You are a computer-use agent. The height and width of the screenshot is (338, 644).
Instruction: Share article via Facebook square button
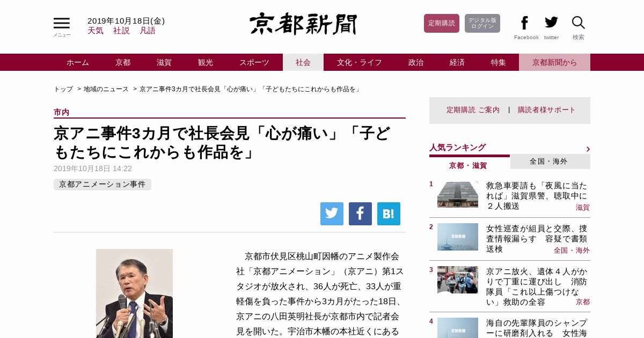point(360,214)
